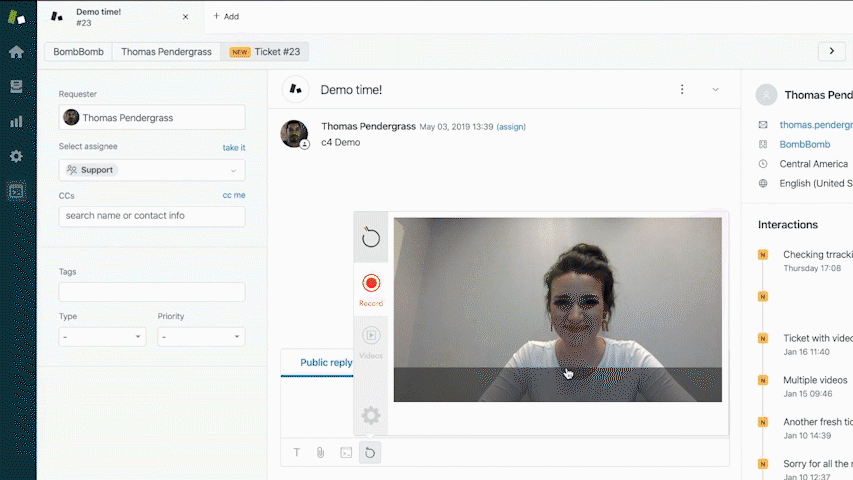
Task: Open the Multiple videos interaction
Action: coord(815,380)
